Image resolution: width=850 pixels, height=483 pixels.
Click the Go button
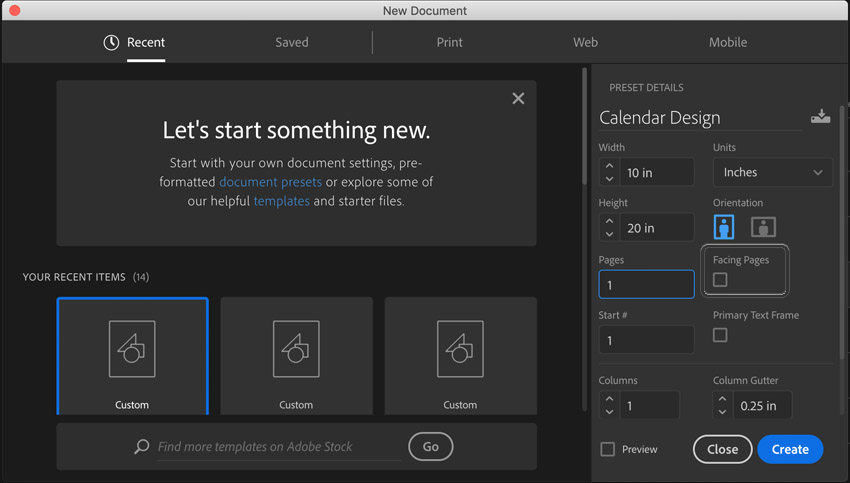click(430, 447)
